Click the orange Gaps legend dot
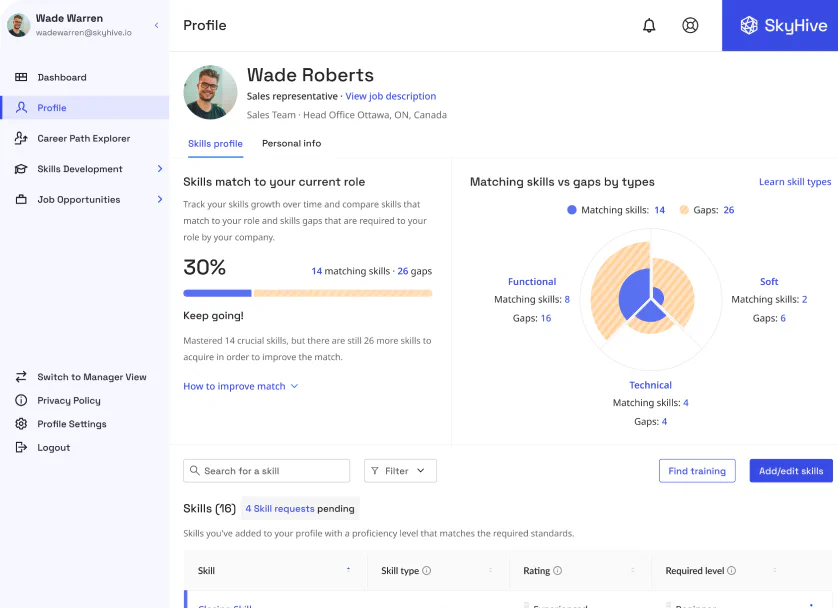 click(684, 210)
